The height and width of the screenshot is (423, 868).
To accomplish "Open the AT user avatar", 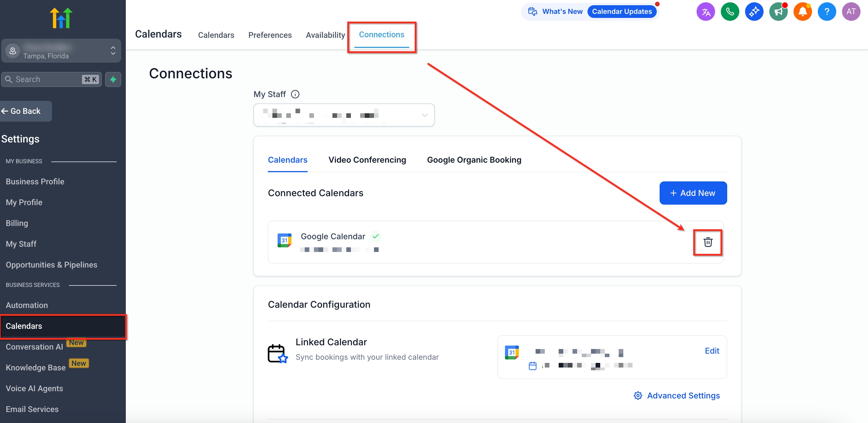I will click(851, 12).
